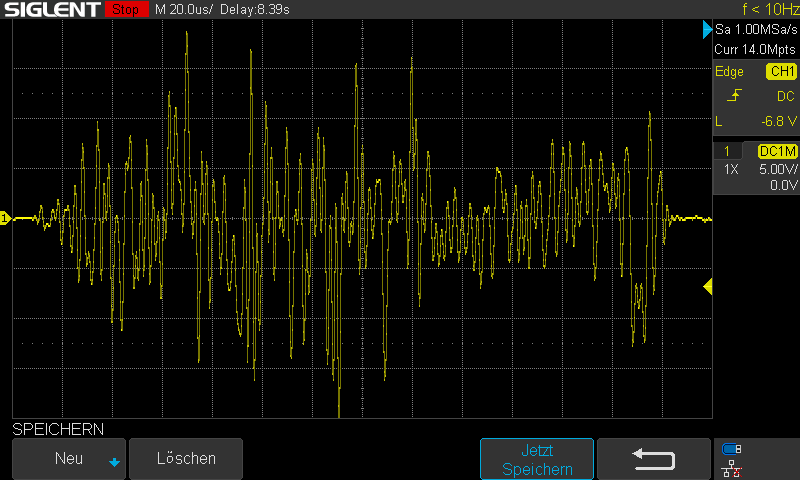Image resolution: width=800 pixels, height=480 pixels.
Task: Click the channel 1 ground level marker
Action: [5, 218]
